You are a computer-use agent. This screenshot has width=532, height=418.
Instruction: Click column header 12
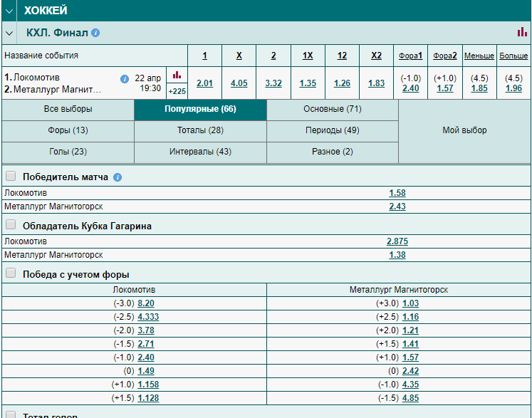pos(342,56)
